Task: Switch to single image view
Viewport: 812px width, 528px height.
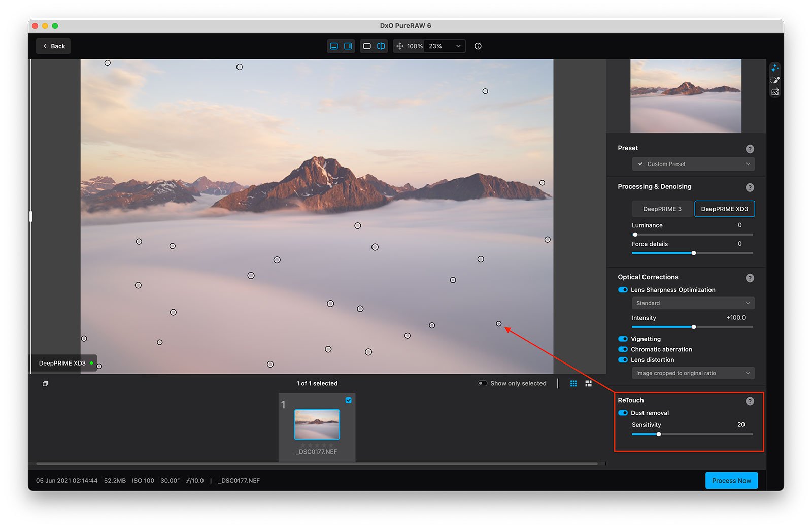Action: [367, 46]
